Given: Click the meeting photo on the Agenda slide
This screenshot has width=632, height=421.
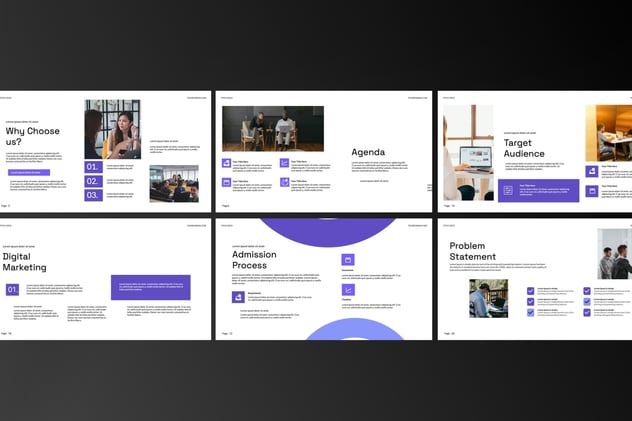Looking at the screenshot, I should coord(272,128).
